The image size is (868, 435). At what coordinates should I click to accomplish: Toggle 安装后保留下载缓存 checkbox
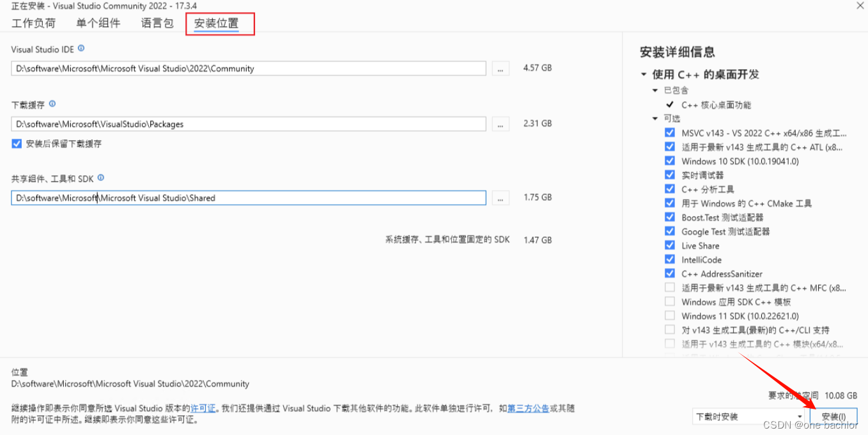tap(17, 144)
